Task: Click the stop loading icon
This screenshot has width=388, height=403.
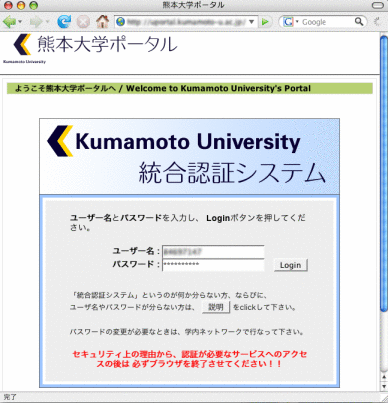Action: [x=83, y=22]
